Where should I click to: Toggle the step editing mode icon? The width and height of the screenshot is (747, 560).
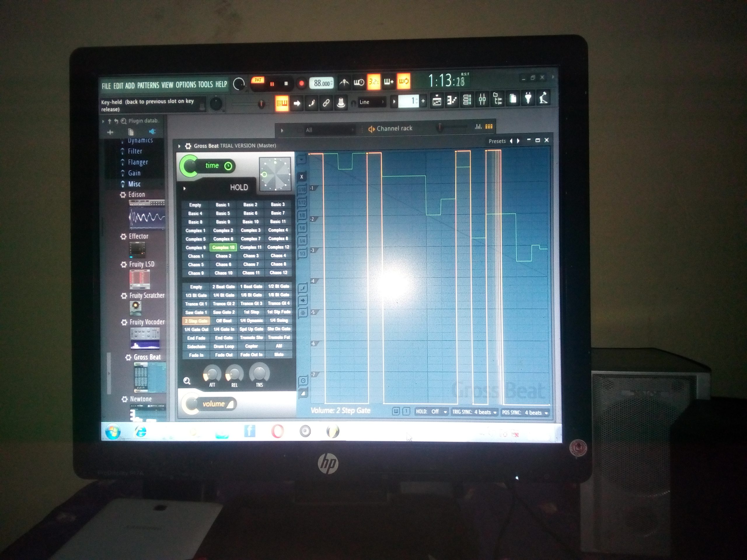point(311,103)
